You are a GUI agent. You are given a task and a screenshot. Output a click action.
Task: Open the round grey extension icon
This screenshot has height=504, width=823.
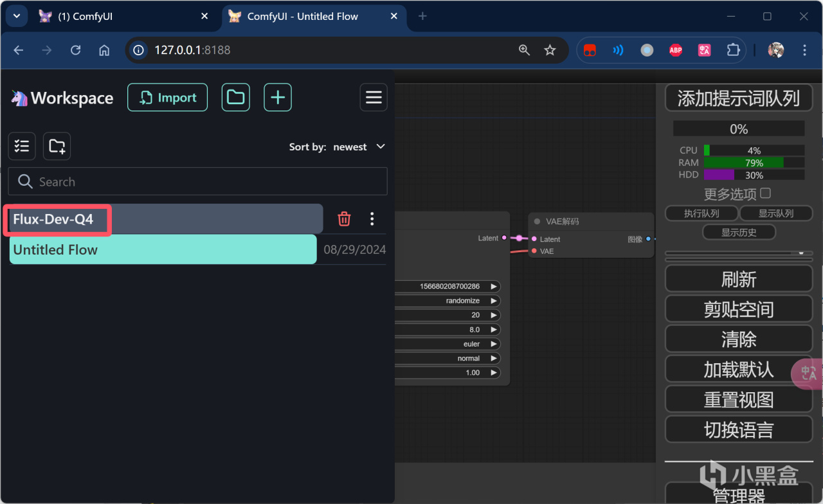click(647, 50)
